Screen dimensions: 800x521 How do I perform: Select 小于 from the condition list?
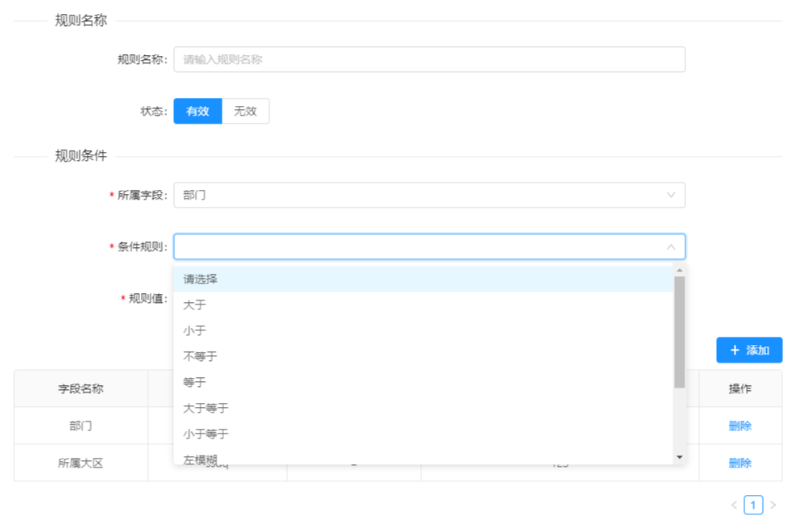[x=423, y=331]
